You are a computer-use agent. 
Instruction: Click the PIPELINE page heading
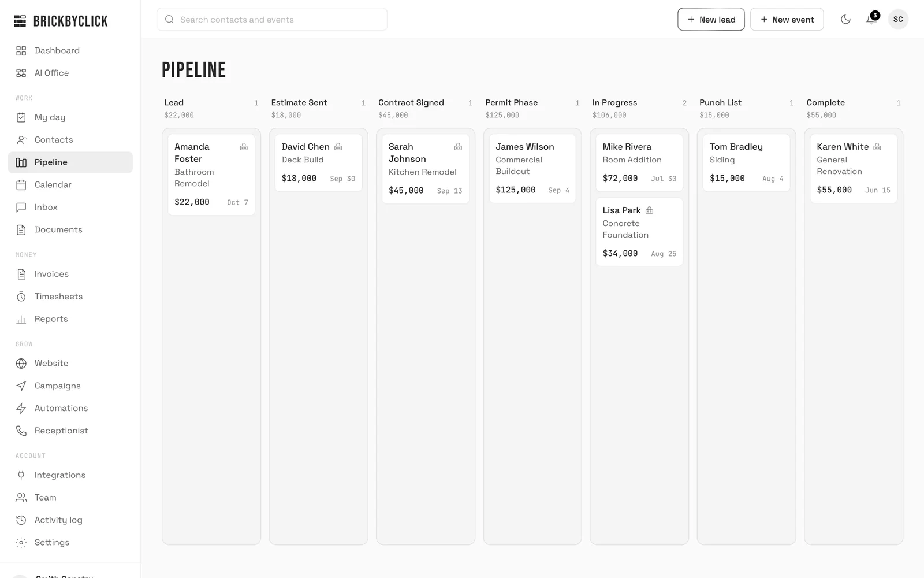pos(194,70)
